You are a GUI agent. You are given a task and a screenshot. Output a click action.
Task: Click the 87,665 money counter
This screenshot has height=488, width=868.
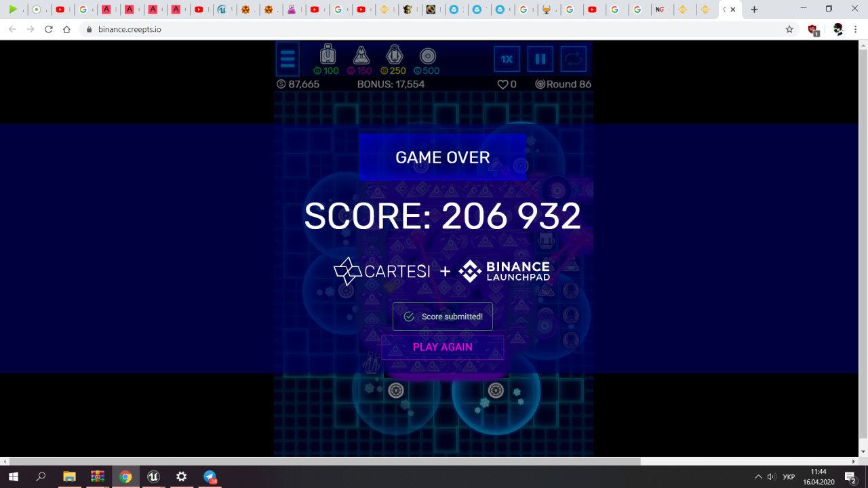tap(298, 85)
